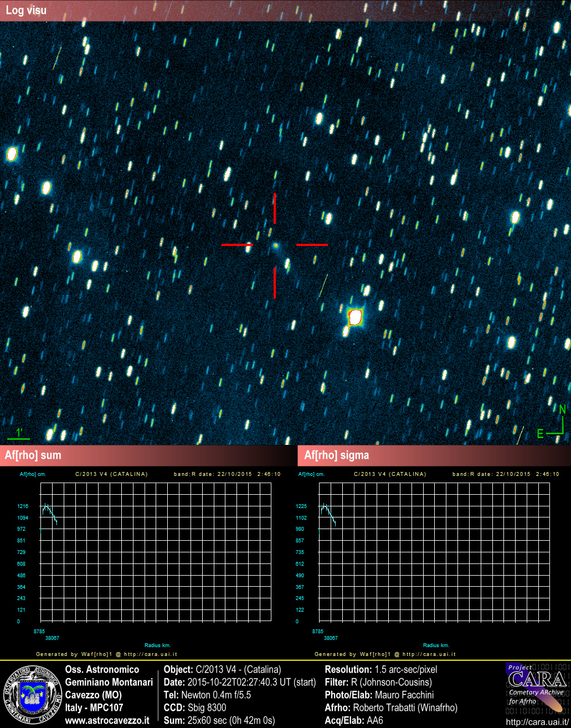Click the data curve in Af[rho] sigma plot
This screenshot has height=728, width=571.
[328, 511]
